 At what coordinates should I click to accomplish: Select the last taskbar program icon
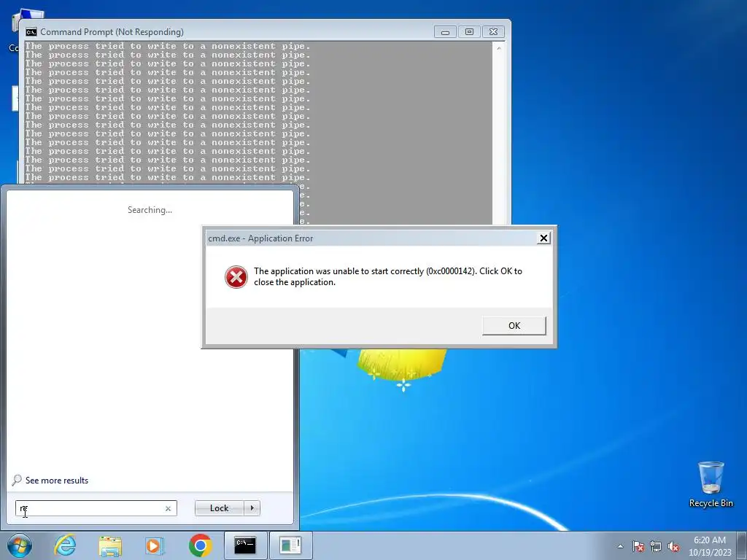(290, 545)
